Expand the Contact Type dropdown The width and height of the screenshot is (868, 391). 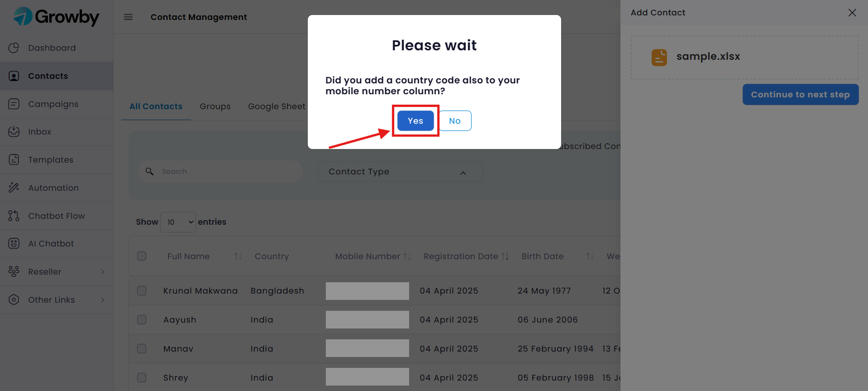[x=401, y=172]
